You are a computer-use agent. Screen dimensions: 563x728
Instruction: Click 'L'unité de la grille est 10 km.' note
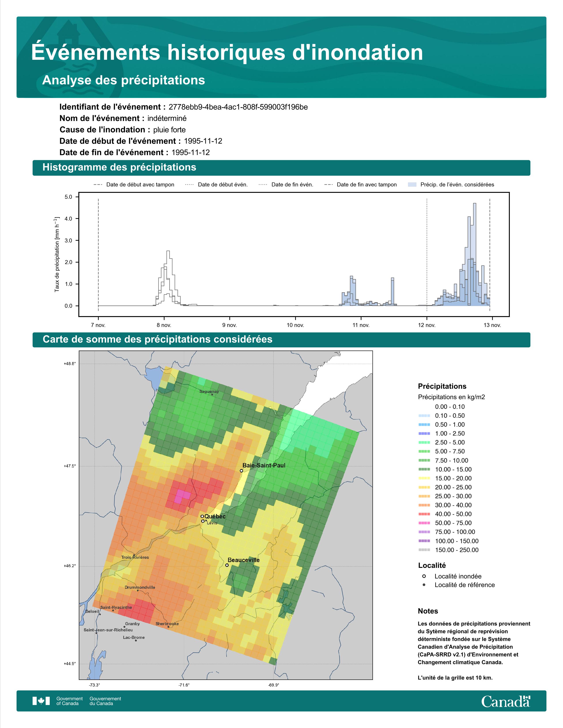455,678
